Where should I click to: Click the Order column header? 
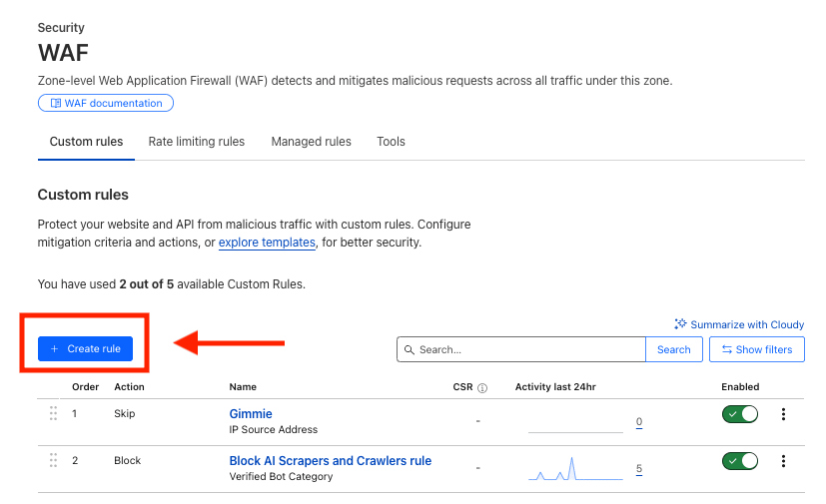(x=85, y=386)
